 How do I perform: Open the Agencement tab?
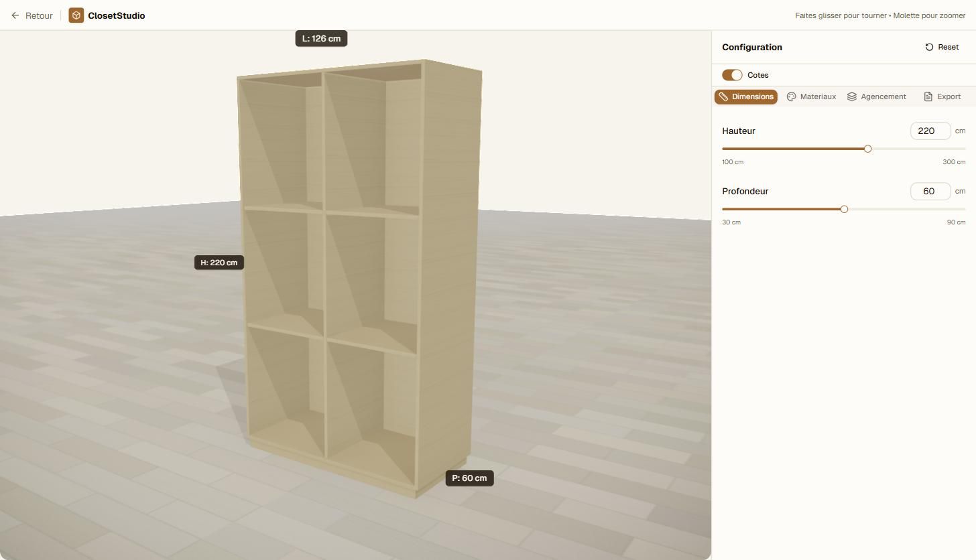877,96
